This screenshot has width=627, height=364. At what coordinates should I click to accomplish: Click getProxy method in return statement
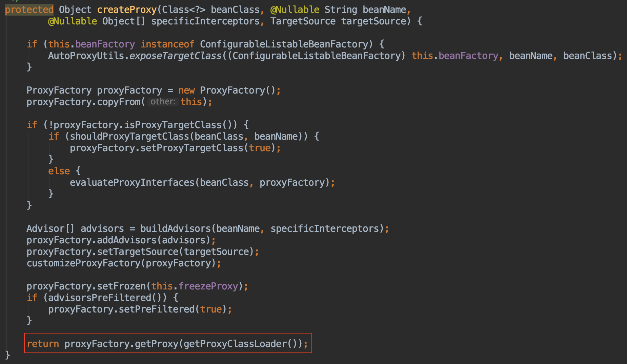[157, 344]
